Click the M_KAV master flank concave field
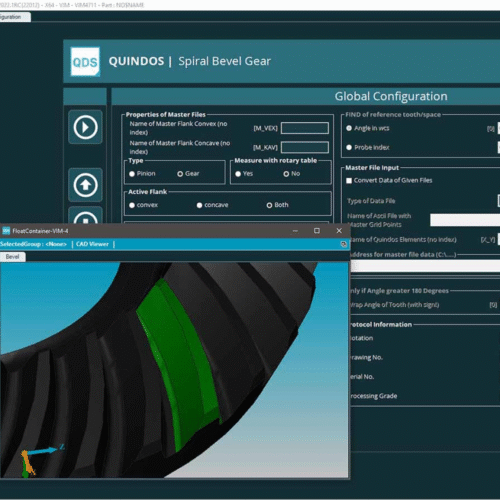The height and width of the screenshot is (500, 500). pos(305,147)
